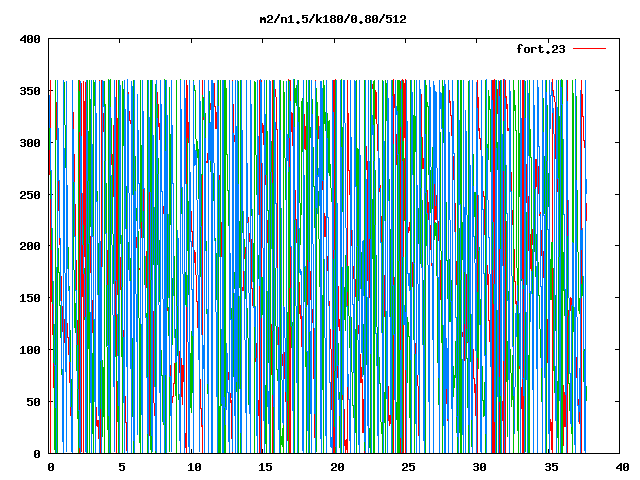This screenshot has width=640, height=480.
Task: Click y-axis label 300
Action: (30, 143)
